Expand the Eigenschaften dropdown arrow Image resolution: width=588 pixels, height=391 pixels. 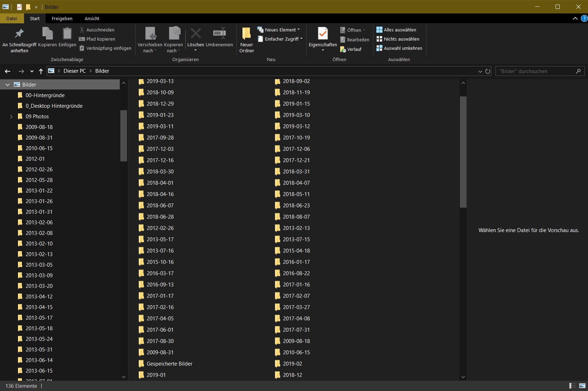tap(323, 50)
